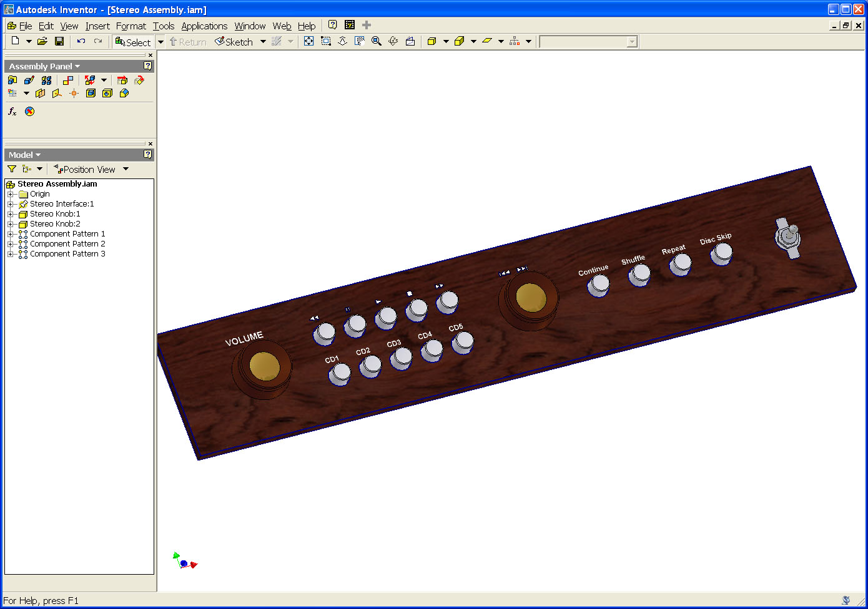
Task: Open the Sketch dropdown arrow
Action: 263,42
